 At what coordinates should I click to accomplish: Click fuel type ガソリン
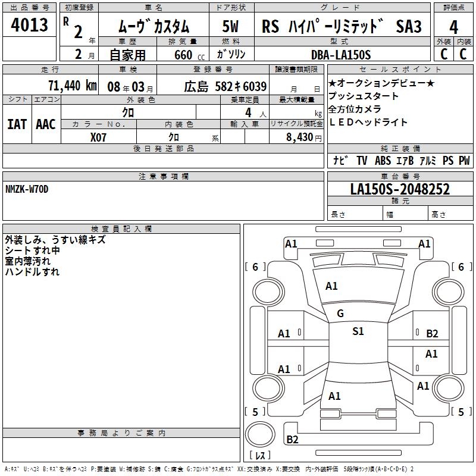click(231, 54)
